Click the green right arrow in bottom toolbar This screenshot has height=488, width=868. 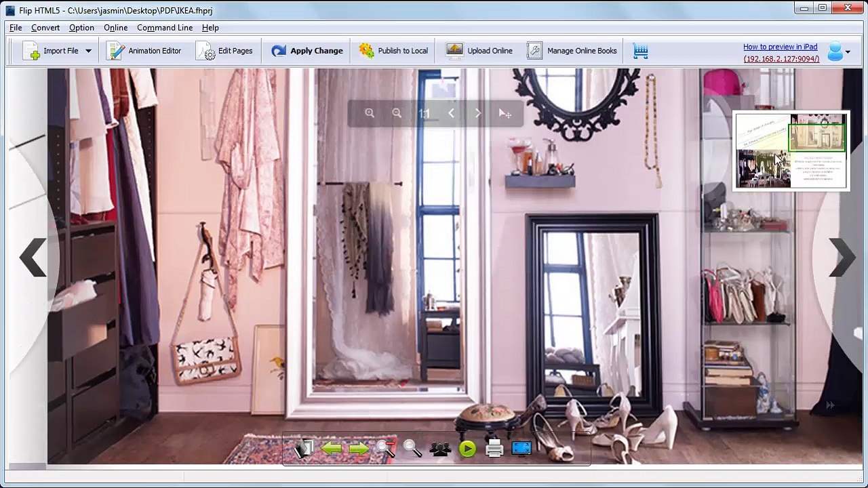click(x=359, y=448)
